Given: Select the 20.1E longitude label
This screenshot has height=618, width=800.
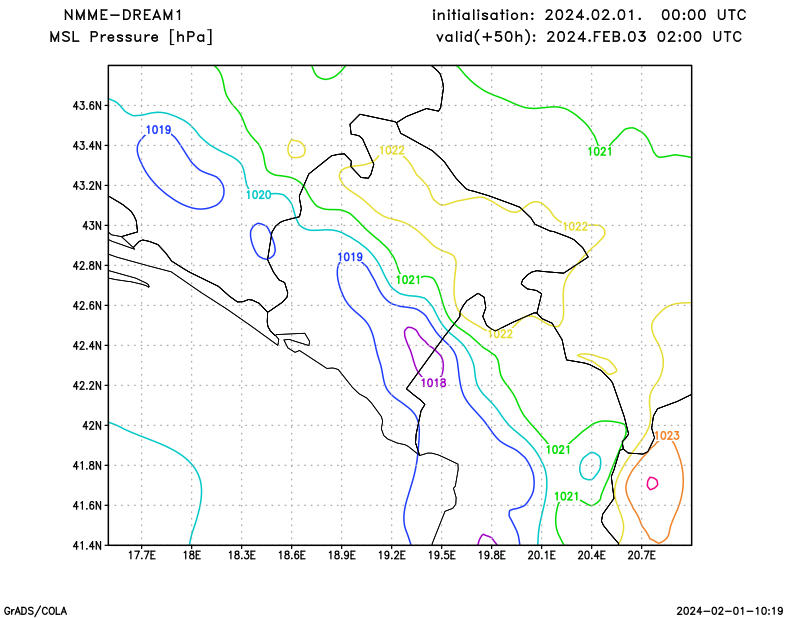Looking at the screenshot, I should [x=541, y=555].
